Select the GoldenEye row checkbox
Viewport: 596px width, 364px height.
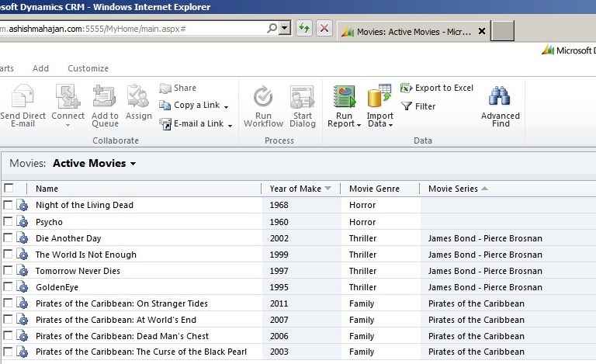(9, 287)
